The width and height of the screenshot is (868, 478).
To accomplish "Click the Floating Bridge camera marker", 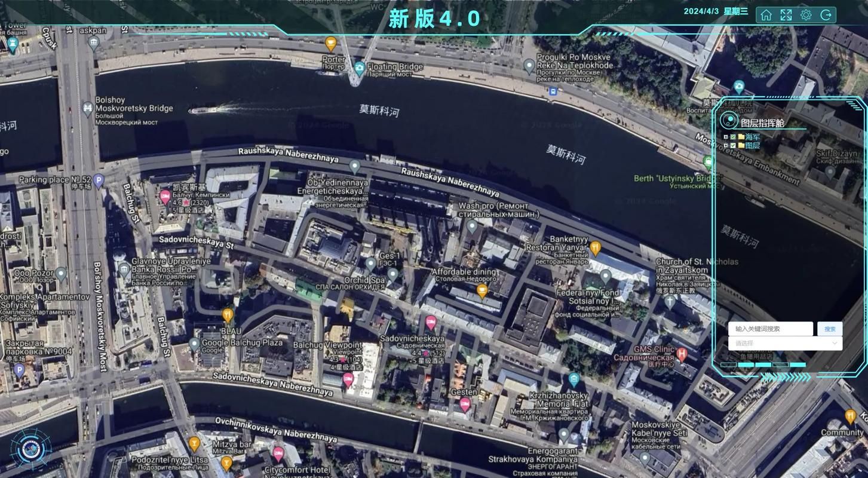I will point(359,68).
